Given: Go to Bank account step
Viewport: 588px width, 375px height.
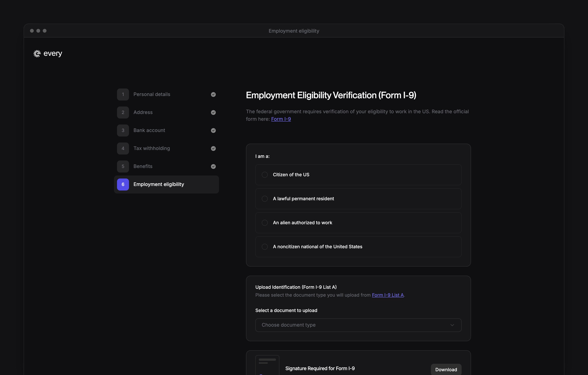Looking at the screenshot, I should click(166, 130).
